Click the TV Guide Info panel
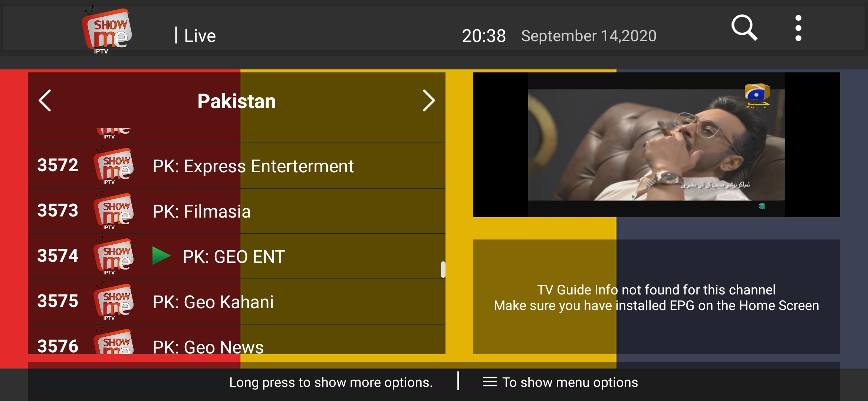The height and width of the screenshot is (401, 868). pyautogui.click(x=657, y=297)
